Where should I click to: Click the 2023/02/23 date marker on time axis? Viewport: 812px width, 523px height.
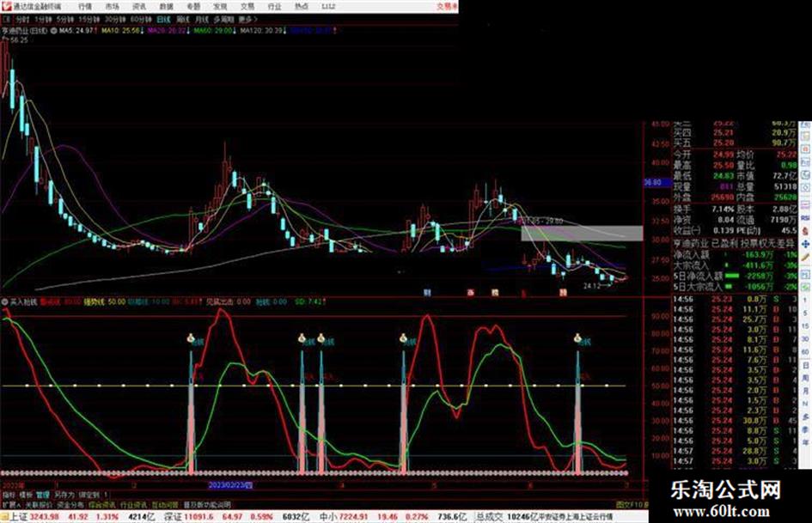click(x=230, y=485)
